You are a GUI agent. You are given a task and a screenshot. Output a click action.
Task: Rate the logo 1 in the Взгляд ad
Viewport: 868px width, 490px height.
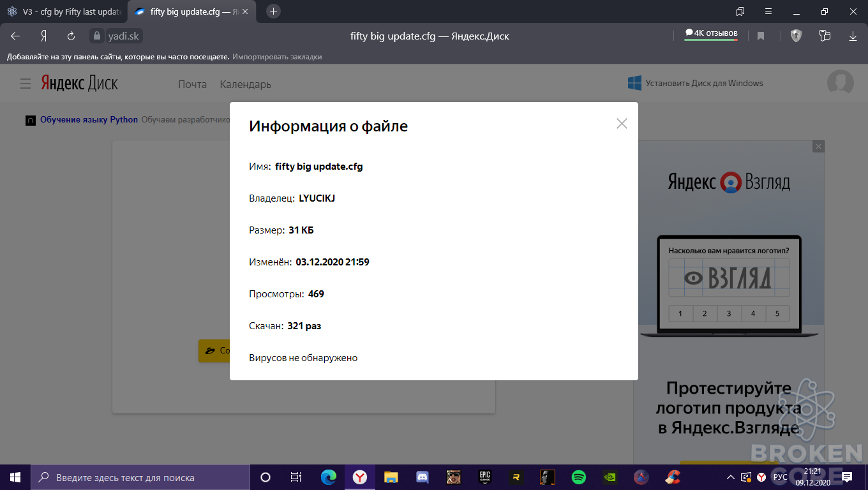(x=680, y=313)
